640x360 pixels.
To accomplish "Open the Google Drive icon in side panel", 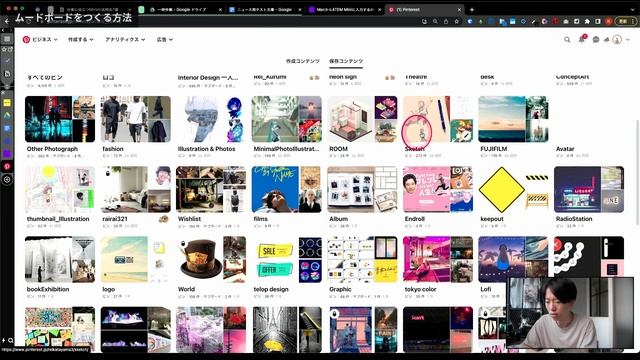I will pyautogui.click(x=7, y=116).
